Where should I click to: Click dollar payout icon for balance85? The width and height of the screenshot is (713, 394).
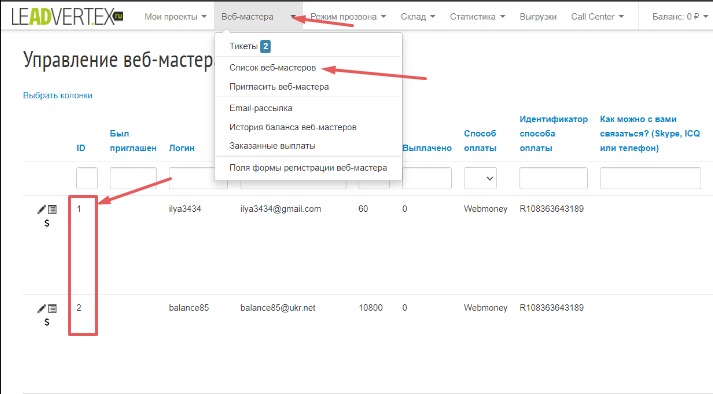[x=47, y=322]
